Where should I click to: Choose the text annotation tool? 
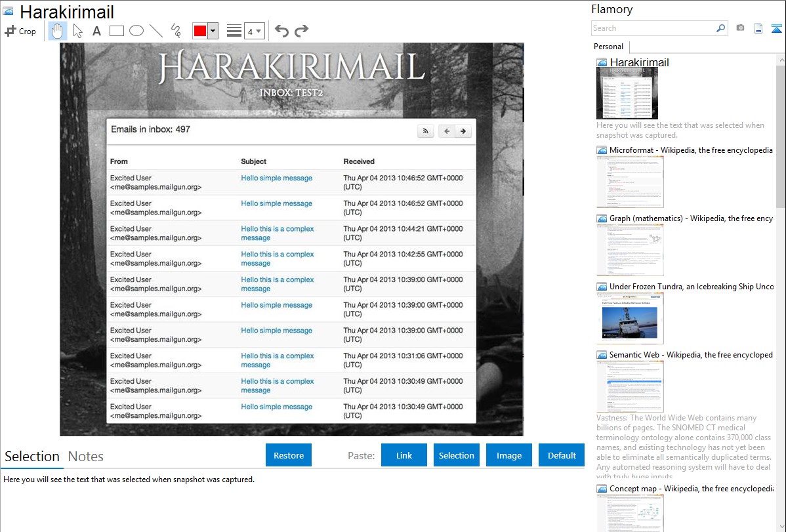click(x=96, y=31)
